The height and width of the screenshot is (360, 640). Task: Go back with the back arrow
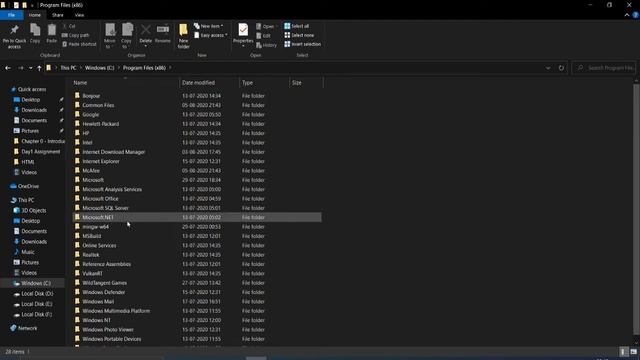(x=8, y=68)
